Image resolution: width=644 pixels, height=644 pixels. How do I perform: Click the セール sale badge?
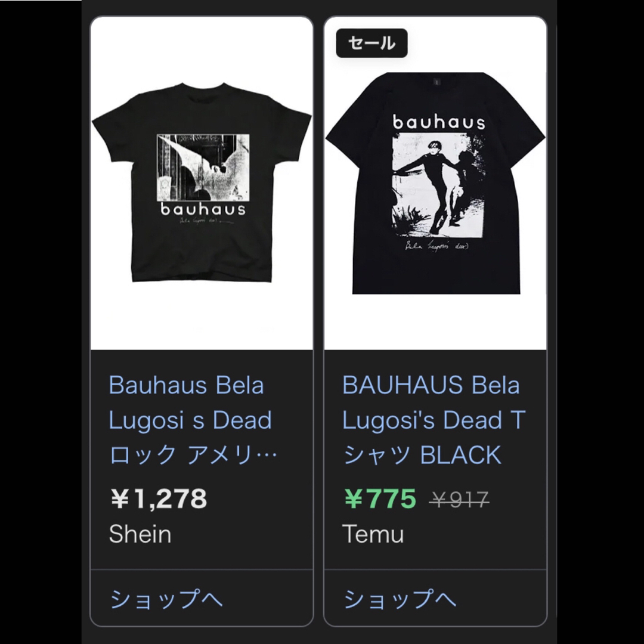pyautogui.click(x=371, y=43)
